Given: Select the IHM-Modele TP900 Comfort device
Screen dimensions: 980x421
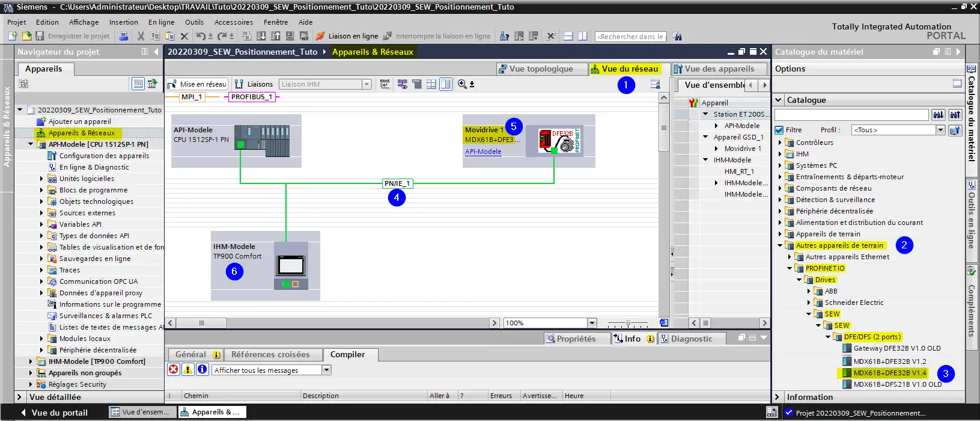Looking at the screenshot, I should pos(265,265).
